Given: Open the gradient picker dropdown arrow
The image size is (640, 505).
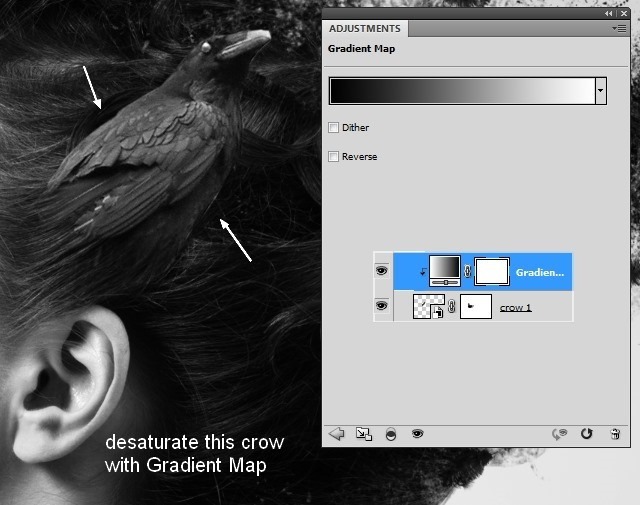Looking at the screenshot, I should click(600, 91).
